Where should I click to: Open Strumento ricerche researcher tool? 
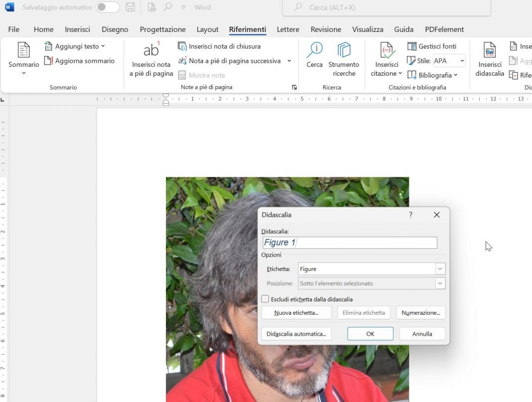(344, 51)
